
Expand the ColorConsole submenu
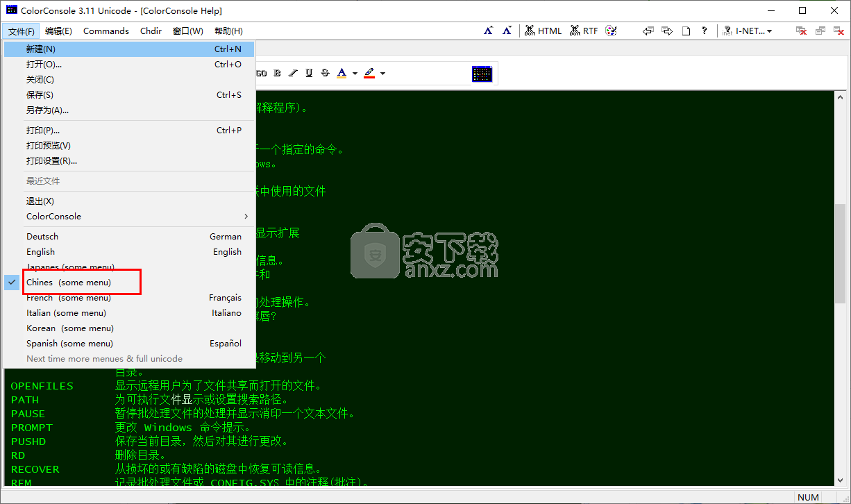[x=130, y=217]
